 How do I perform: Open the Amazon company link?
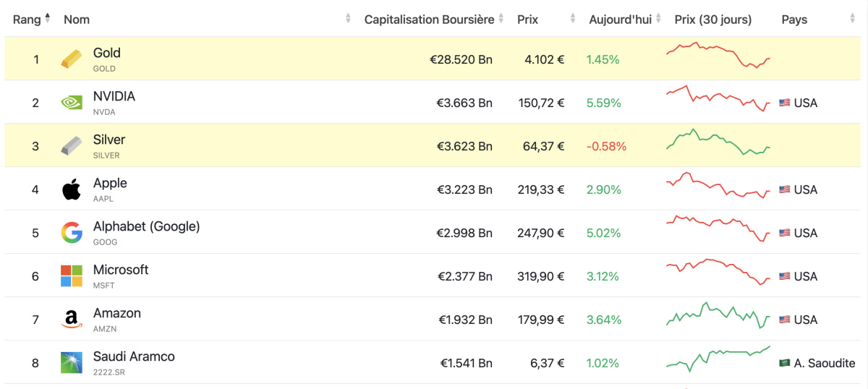coord(117,313)
